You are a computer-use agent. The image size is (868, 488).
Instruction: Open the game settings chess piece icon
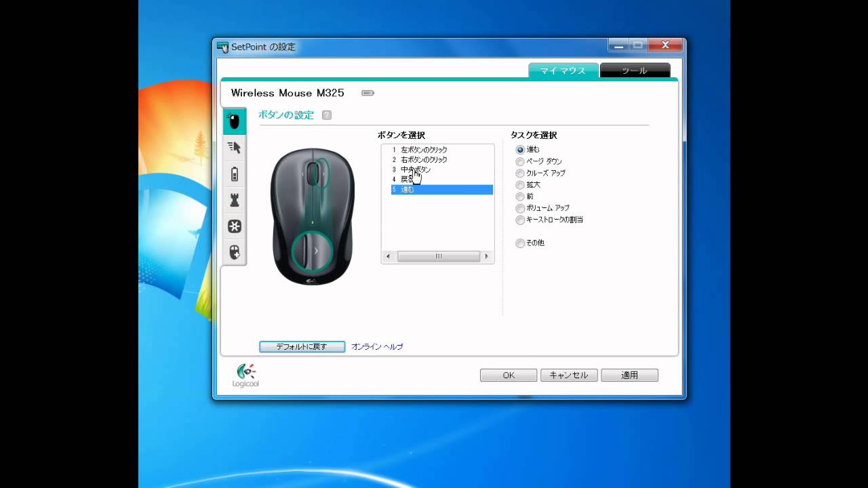[235, 200]
